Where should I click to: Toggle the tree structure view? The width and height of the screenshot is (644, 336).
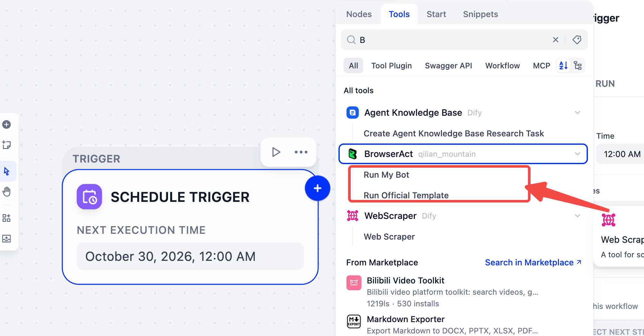tap(578, 66)
